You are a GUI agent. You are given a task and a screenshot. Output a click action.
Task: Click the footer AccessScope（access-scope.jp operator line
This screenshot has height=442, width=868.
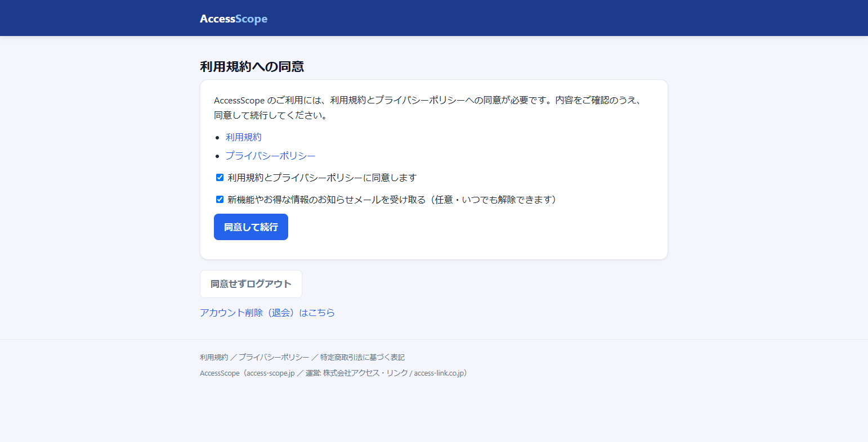click(334, 373)
